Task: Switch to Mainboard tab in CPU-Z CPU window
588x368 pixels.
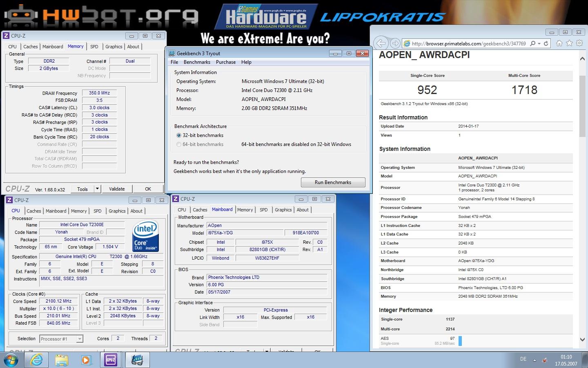Action: [56, 211]
